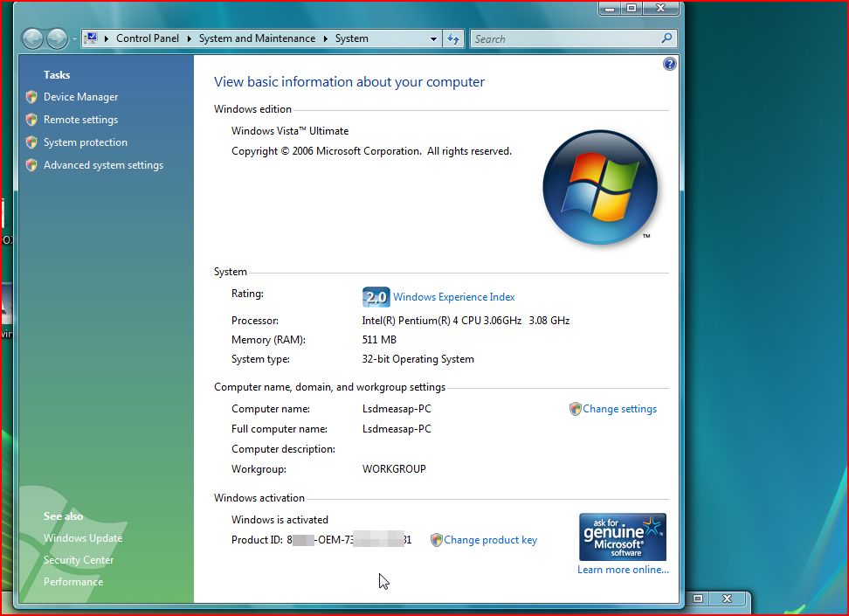Open Help with the question mark icon
The height and width of the screenshot is (616, 849).
670,64
